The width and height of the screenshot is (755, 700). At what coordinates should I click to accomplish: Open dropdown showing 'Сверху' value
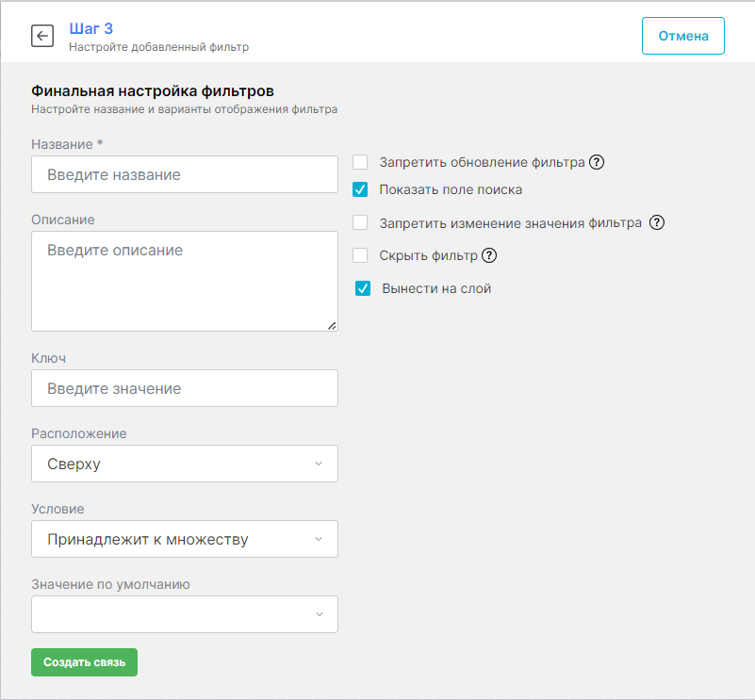(x=184, y=464)
